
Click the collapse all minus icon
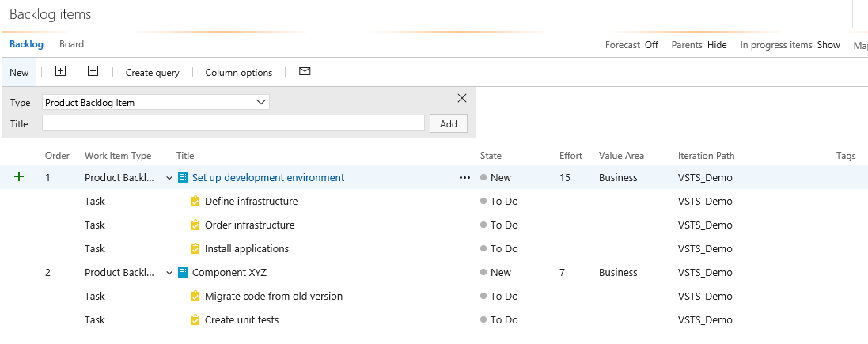pyautogui.click(x=93, y=71)
